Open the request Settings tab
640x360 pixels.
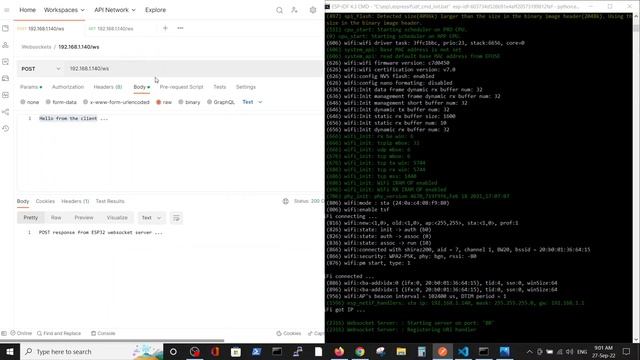246,87
